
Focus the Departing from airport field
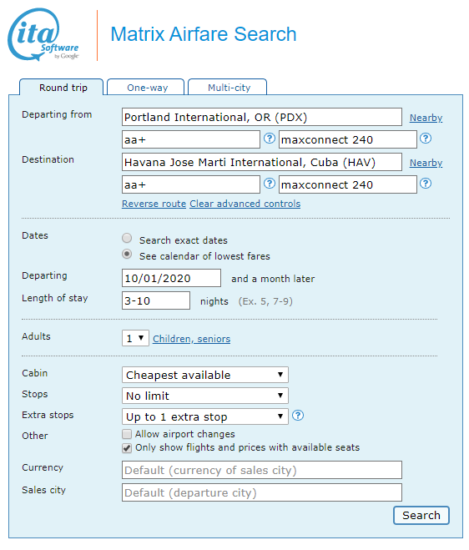262,117
